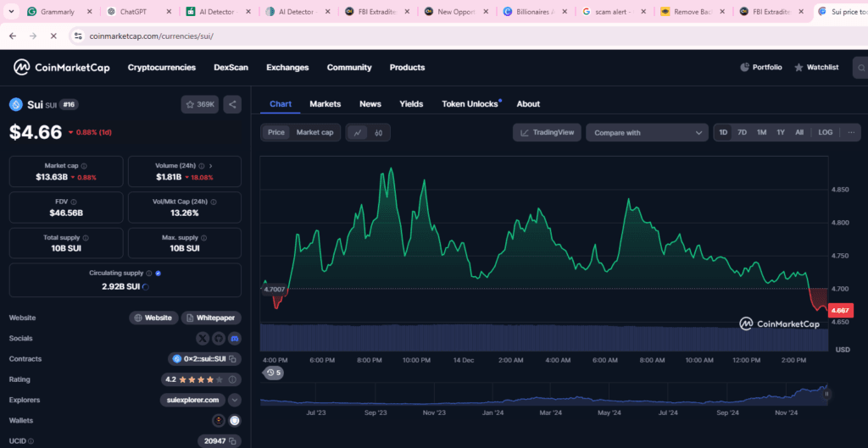Show info tooltip for Total supply
868x448 pixels.
86,237
